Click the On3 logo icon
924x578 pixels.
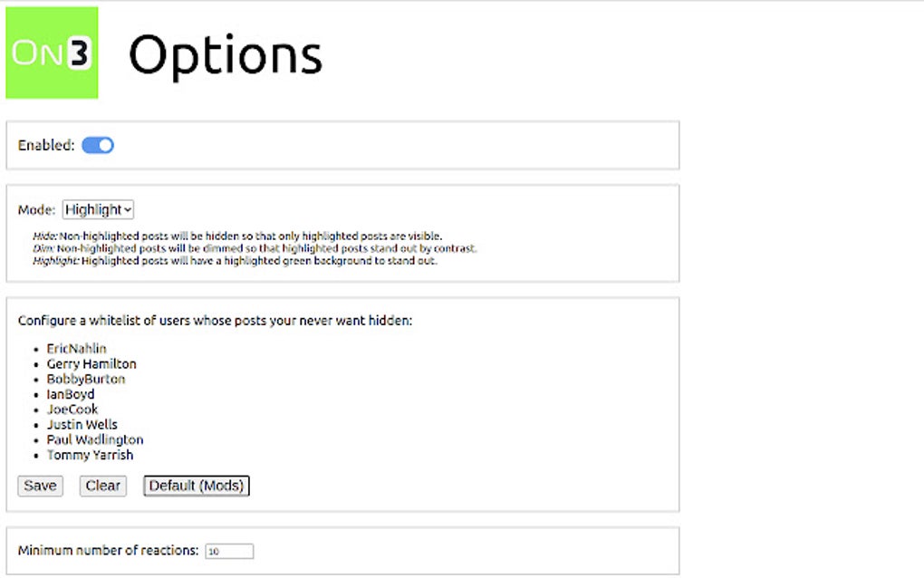click(50, 52)
